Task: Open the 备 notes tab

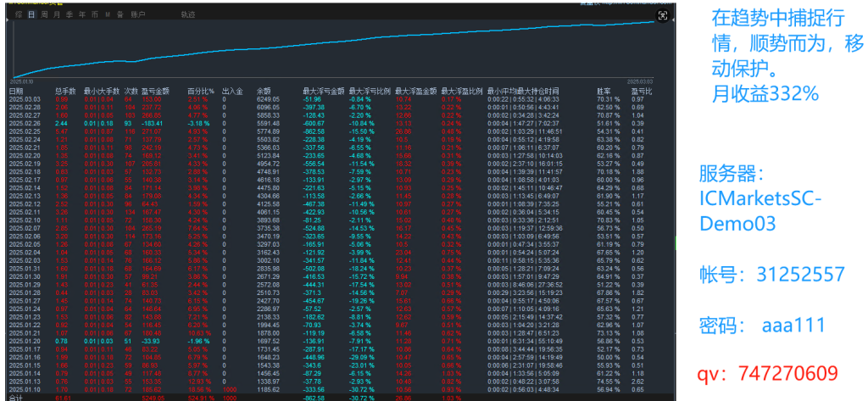Action: click(x=120, y=15)
